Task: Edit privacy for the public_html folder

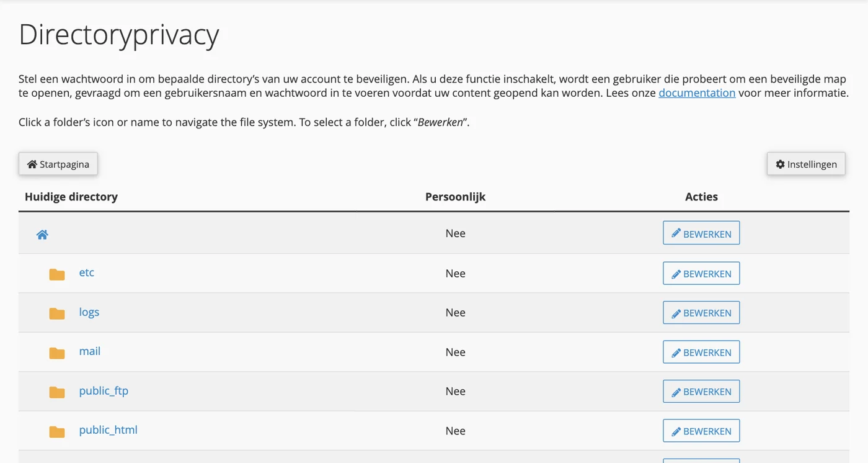Action: (701, 431)
